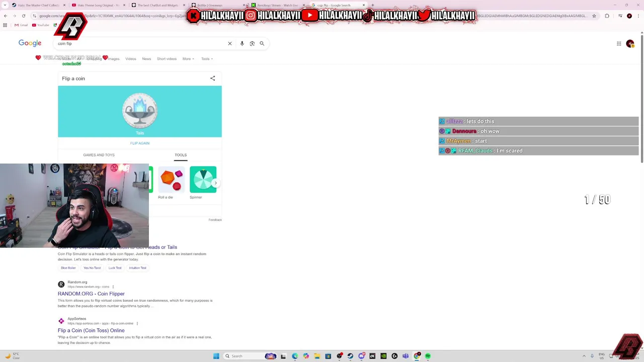
Task: Open the ENG US language switcher
Action: [x=602, y=356]
